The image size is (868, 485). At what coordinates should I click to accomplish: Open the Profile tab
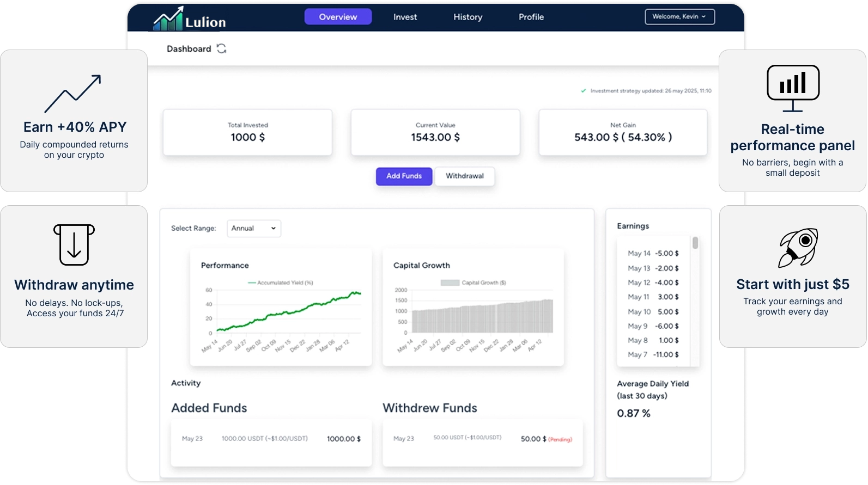tap(531, 17)
